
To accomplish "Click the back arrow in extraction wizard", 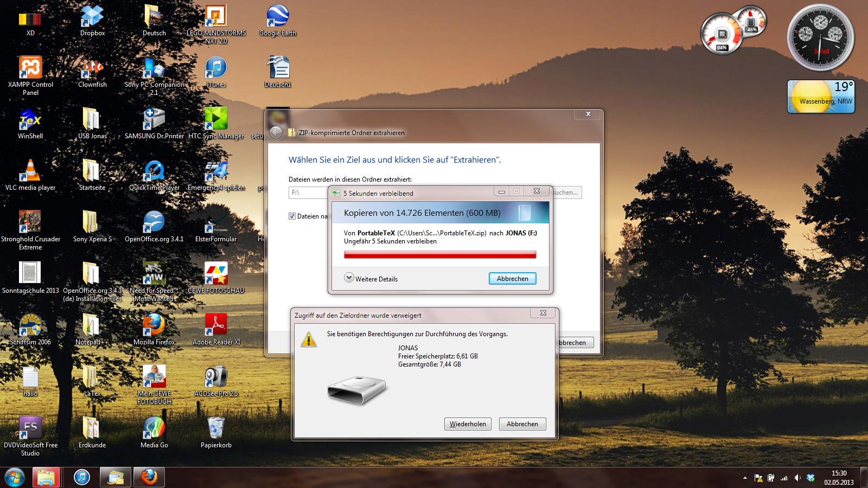I will 276,133.
